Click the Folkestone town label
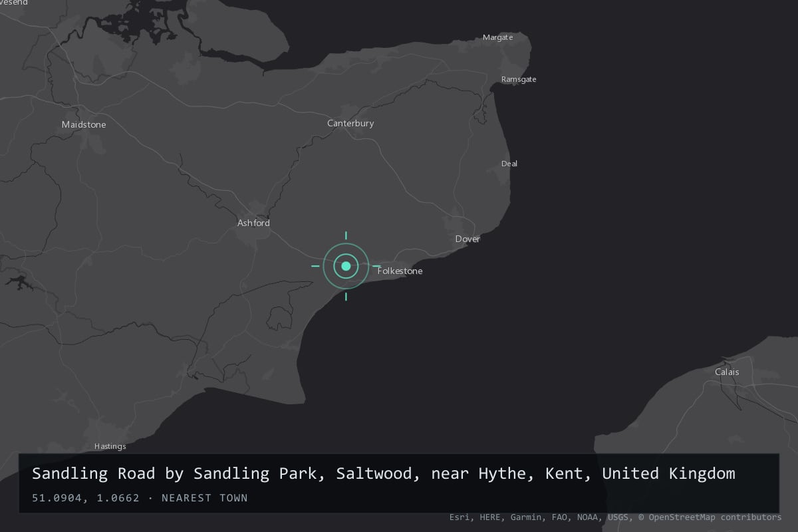The image size is (798, 532). click(x=400, y=271)
